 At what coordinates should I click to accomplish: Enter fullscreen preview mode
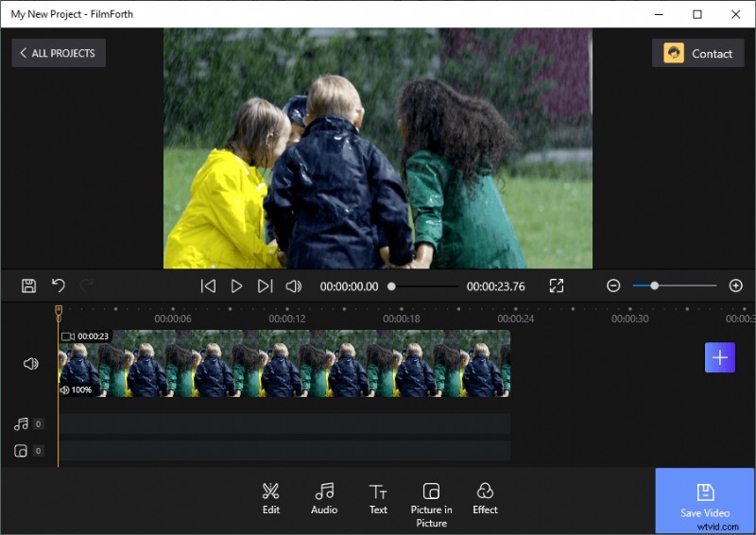(x=557, y=285)
